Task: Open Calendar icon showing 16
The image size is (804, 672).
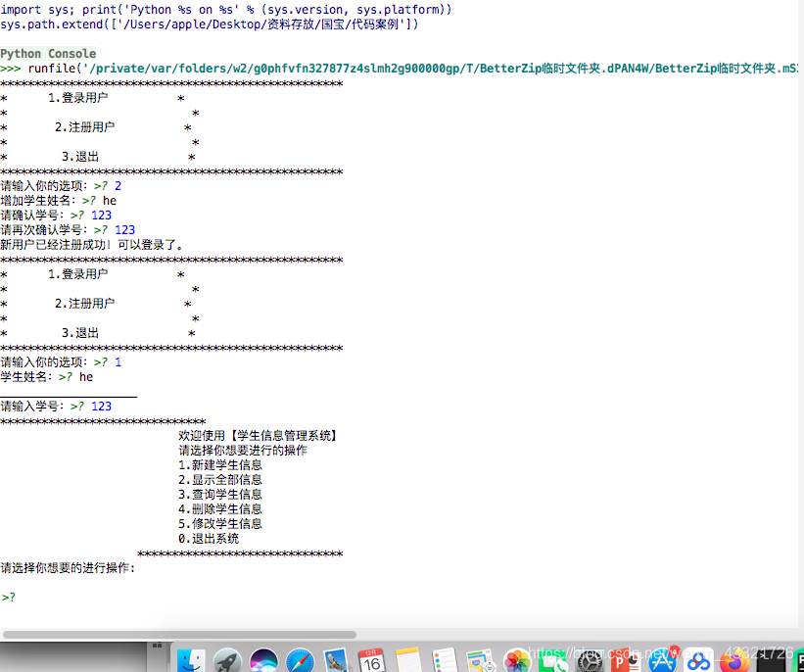Action: pyautogui.click(x=372, y=660)
